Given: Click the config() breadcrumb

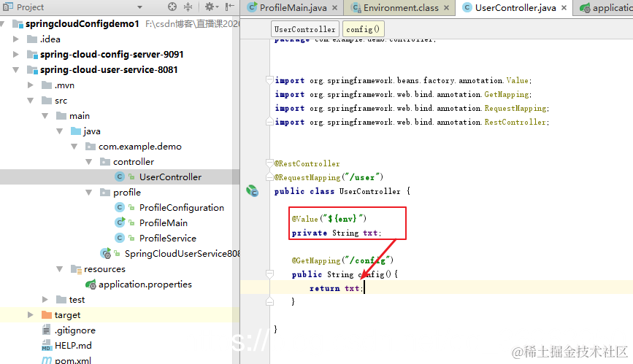Looking at the screenshot, I should click(x=363, y=29).
